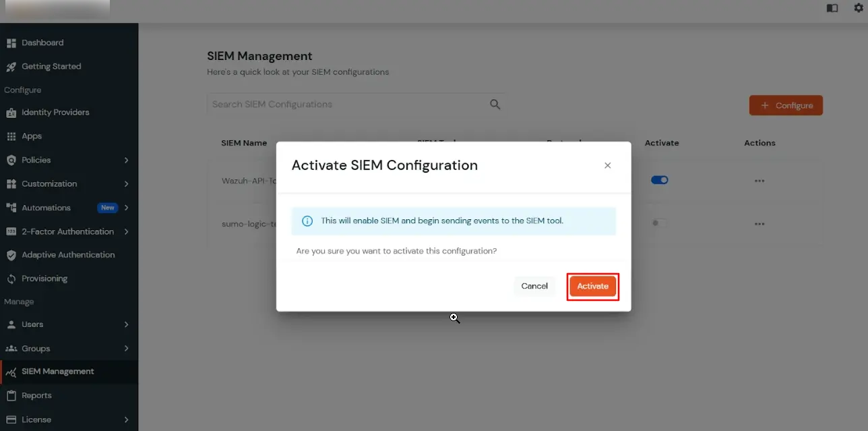Click the SIEM Configurations search field
Viewport: 868px width, 431px height.
pos(337,104)
